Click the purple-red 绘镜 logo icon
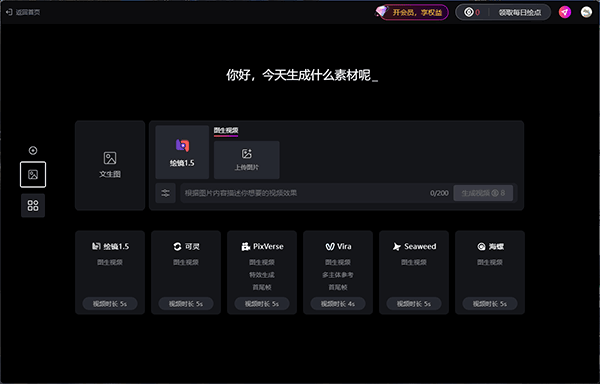The height and width of the screenshot is (384, 600). 182,145
